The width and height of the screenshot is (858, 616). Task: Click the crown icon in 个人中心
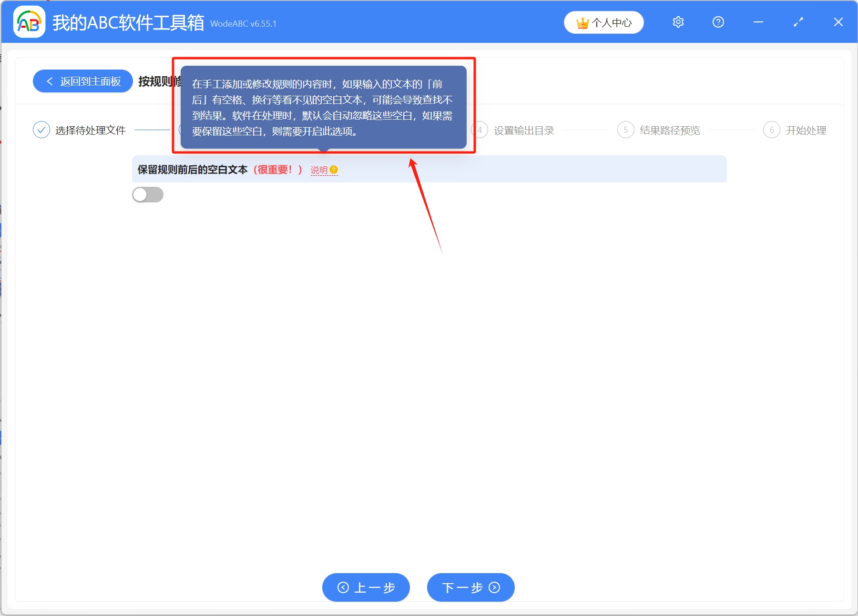[x=582, y=22]
